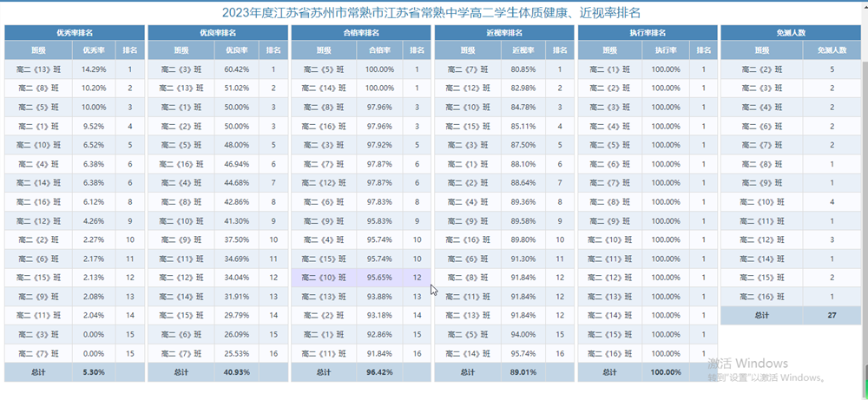Click the 14.29% value for 高二《13》班
868x400 pixels.
pyautogui.click(x=94, y=69)
